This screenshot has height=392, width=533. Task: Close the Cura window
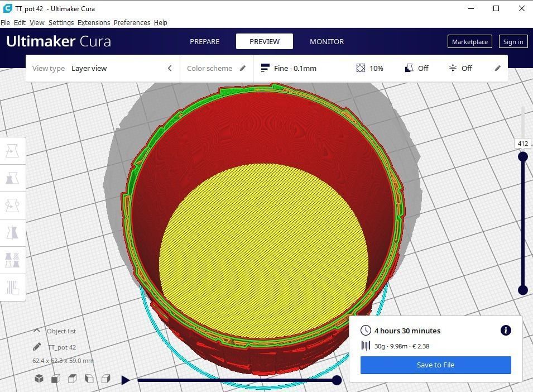tap(522, 8)
